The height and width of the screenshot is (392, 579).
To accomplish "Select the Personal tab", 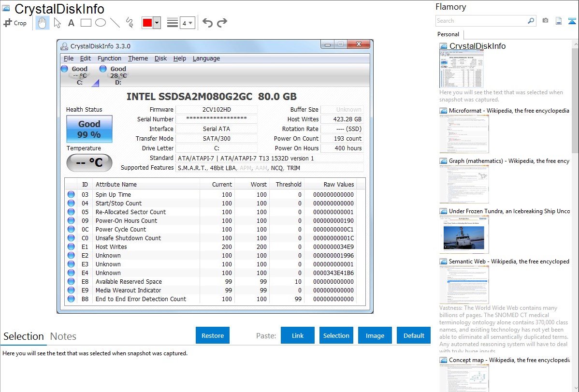I will [449, 34].
